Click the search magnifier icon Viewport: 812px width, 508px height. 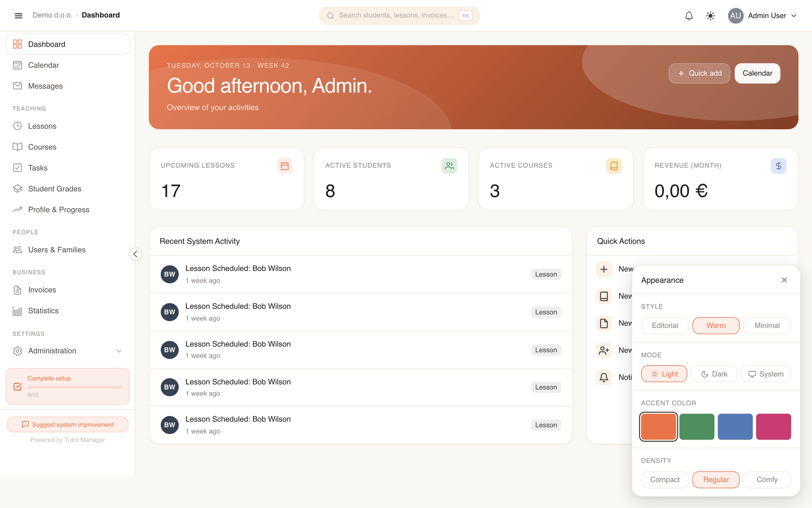(x=330, y=16)
